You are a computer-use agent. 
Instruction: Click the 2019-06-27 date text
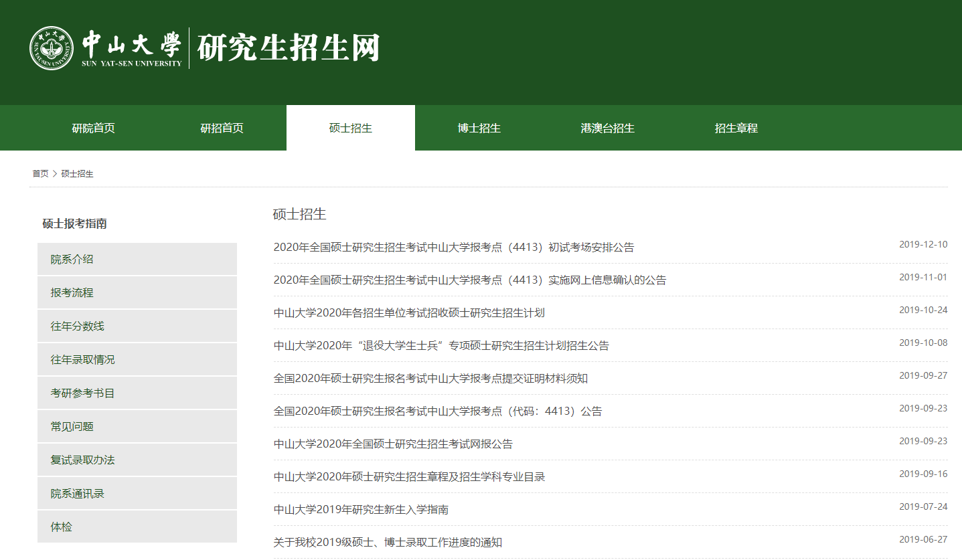923,539
